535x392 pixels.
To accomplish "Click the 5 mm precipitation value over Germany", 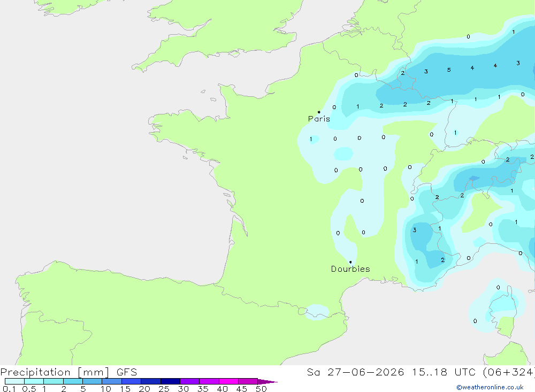I will [x=449, y=70].
